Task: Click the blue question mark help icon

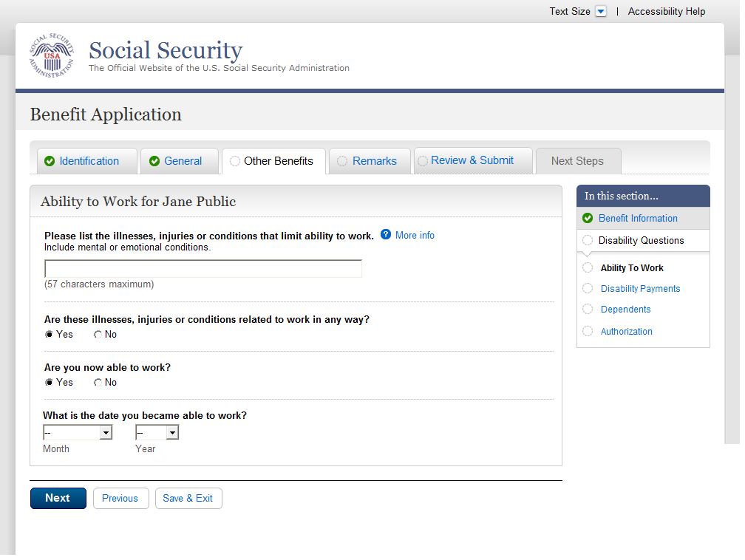Action: (386, 234)
